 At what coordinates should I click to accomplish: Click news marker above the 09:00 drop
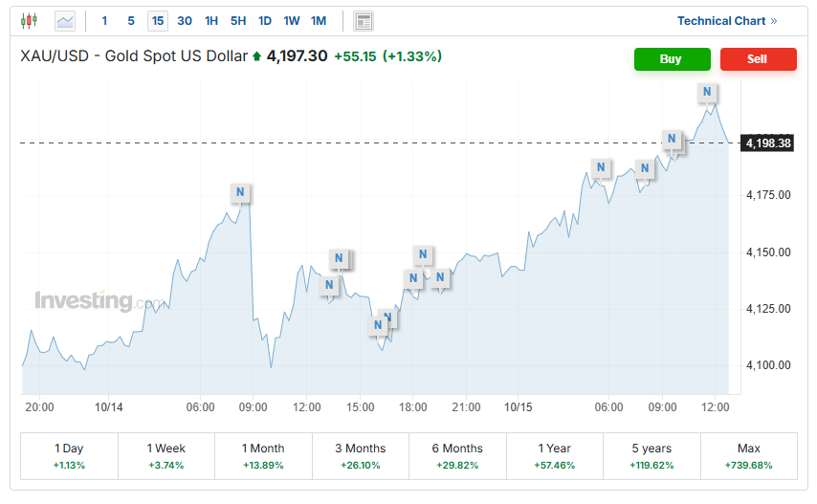tap(240, 192)
